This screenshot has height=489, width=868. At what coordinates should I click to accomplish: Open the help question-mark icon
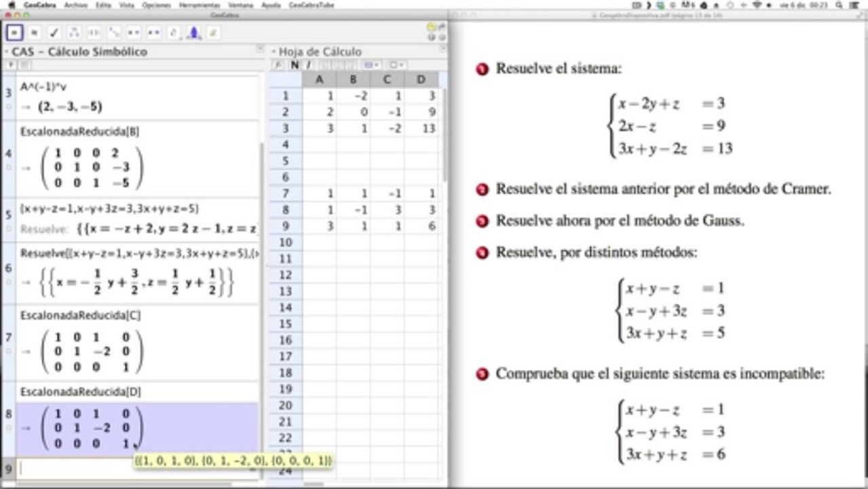[x=432, y=37]
